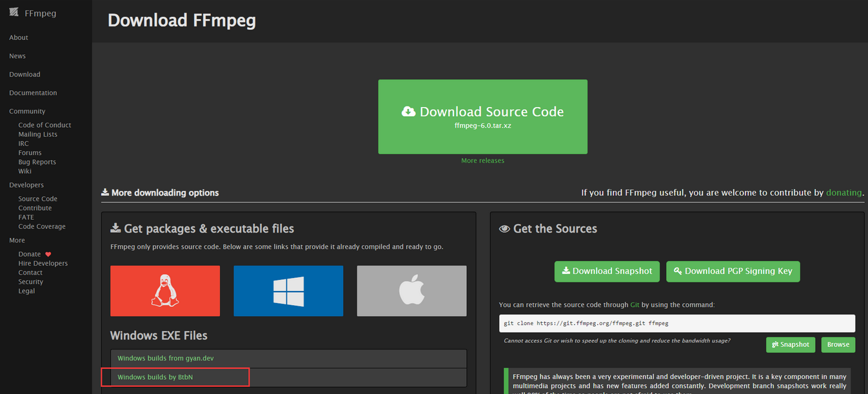Screen dimensions: 868x394
Task: Click the FFmpeg logo icon
Action: click(14, 12)
